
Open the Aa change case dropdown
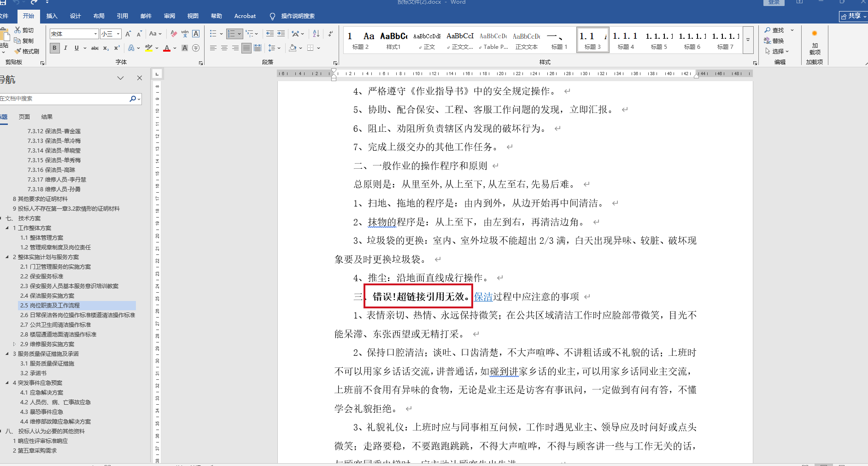(x=155, y=34)
